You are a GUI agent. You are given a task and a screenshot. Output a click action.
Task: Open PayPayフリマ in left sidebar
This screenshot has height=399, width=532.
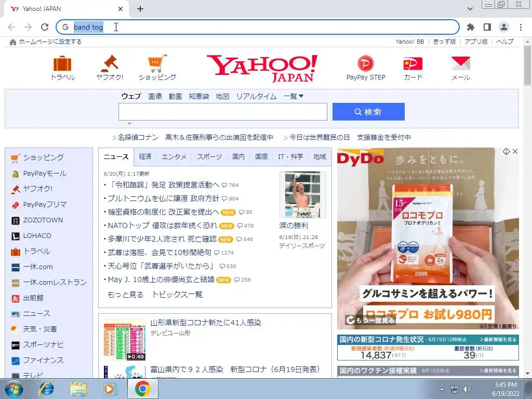click(45, 205)
